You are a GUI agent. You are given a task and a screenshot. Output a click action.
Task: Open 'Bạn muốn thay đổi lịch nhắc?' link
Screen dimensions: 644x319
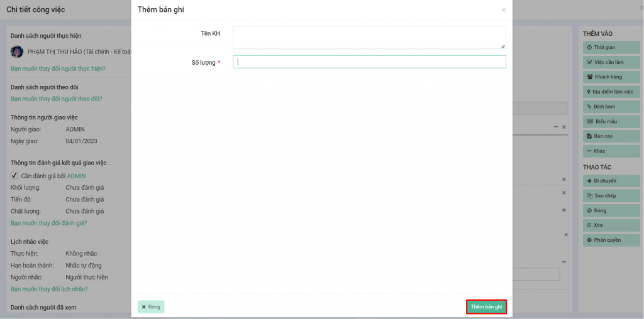pos(49,289)
